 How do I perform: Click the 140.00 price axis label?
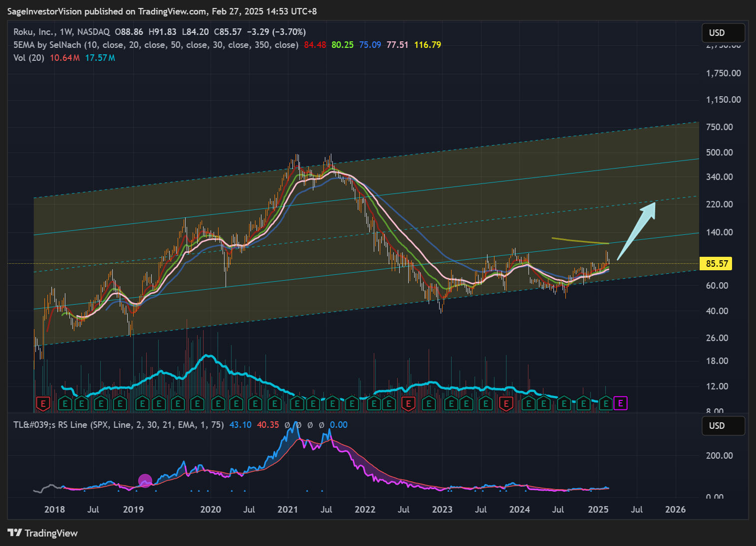(720, 232)
